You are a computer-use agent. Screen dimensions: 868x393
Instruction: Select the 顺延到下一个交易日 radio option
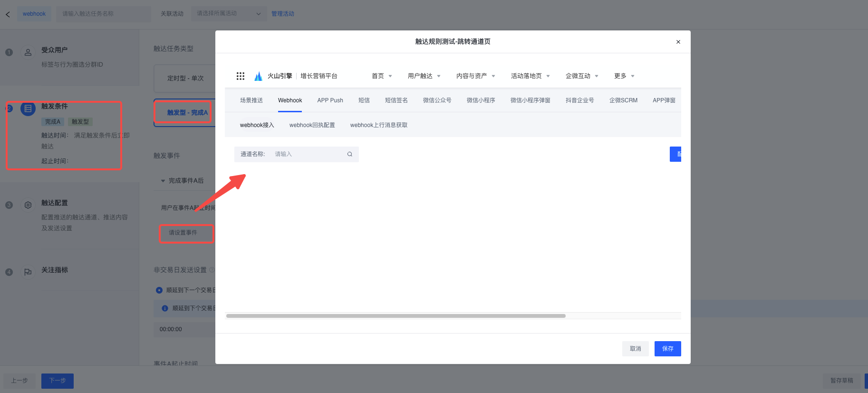159,290
